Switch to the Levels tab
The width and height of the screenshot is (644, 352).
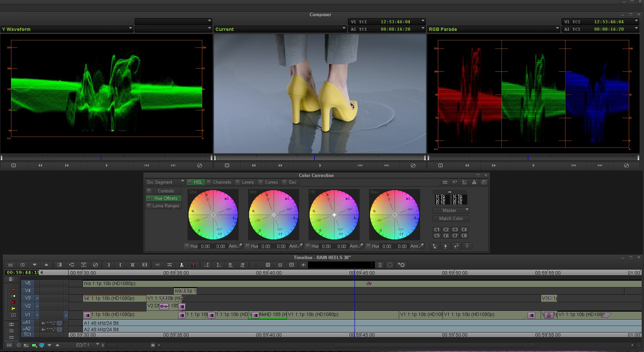coord(248,182)
